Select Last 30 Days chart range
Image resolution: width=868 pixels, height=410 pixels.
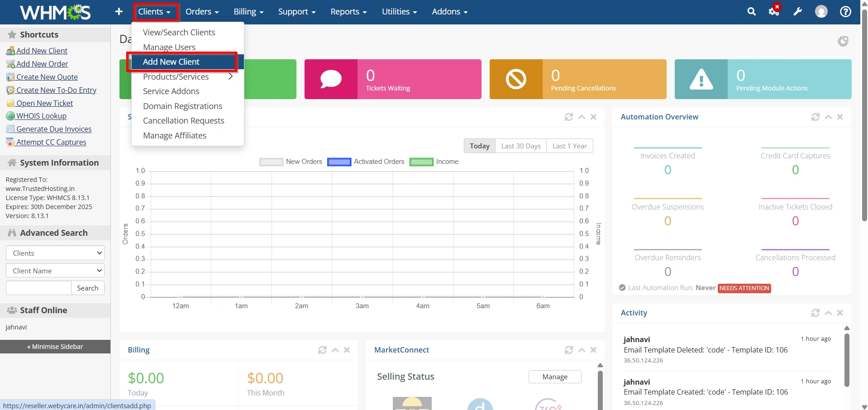(x=521, y=146)
